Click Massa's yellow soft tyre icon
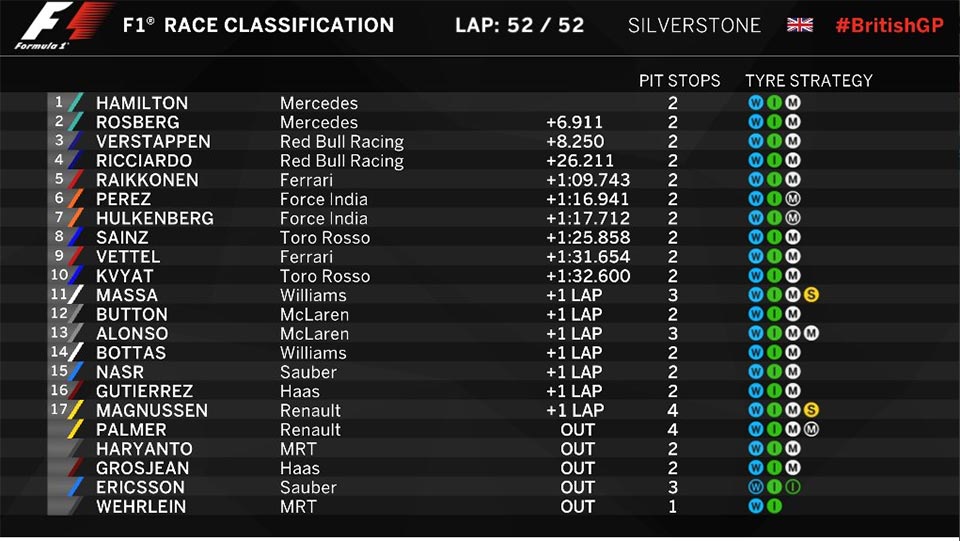This screenshot has width=960, height=541. click(811, 295)
